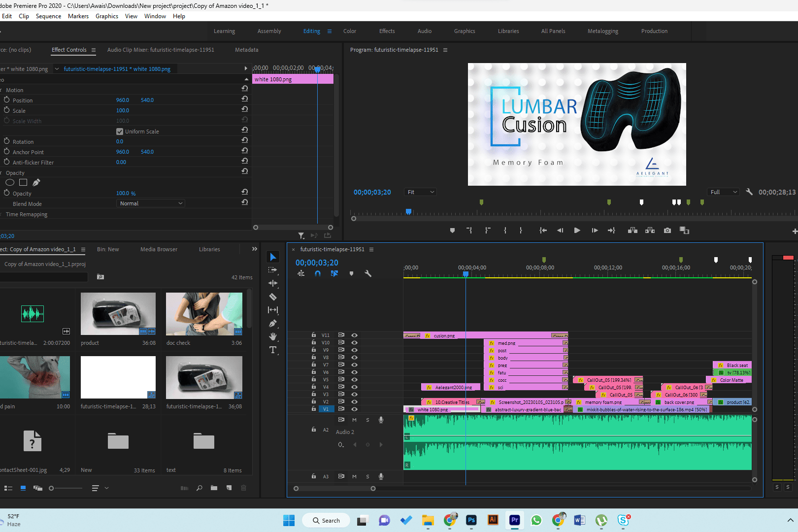Open the Fit zoom level dropdown
Screen dimensions: 798x532
click(421, 192)
